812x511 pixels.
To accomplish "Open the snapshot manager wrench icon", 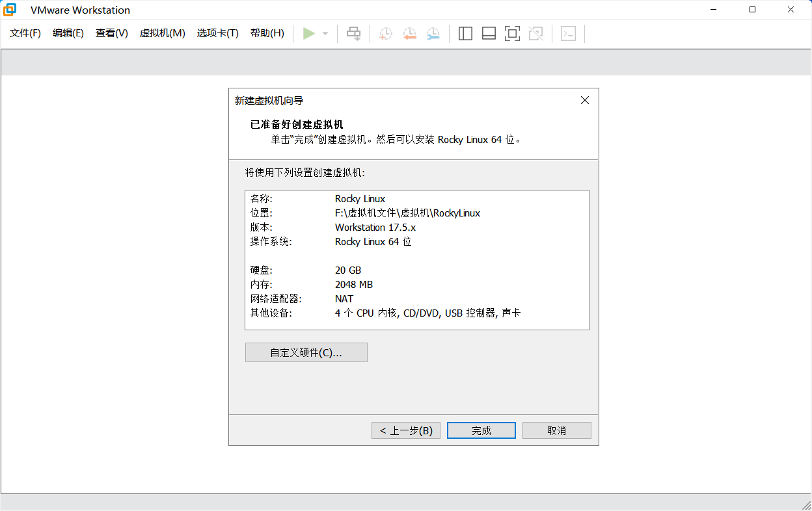I will 433,34.
